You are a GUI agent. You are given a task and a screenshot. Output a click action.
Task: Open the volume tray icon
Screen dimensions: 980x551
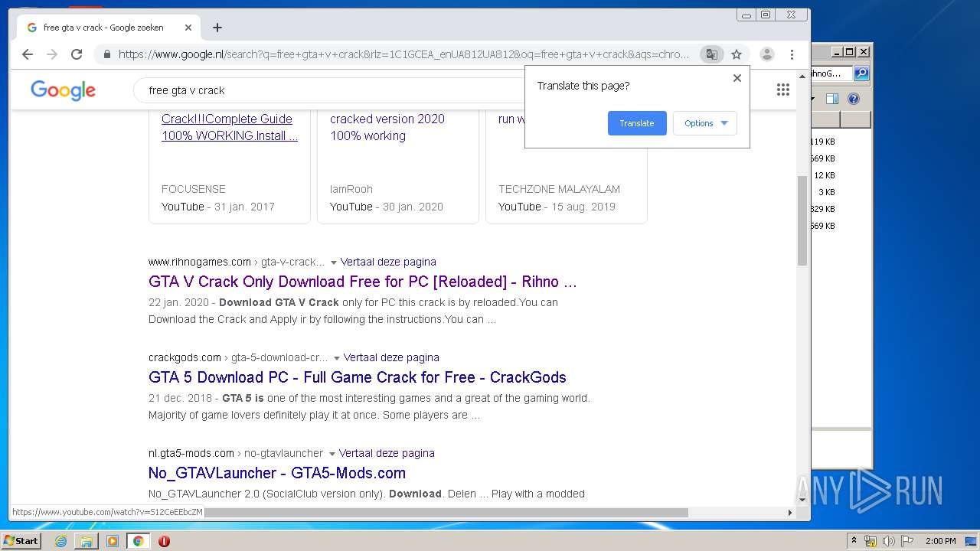coord(888,541)
